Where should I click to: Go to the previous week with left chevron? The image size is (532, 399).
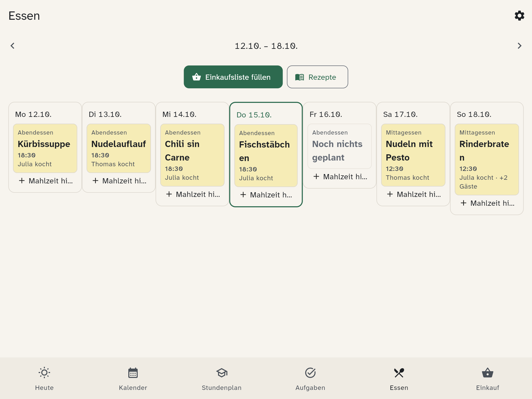12,46
